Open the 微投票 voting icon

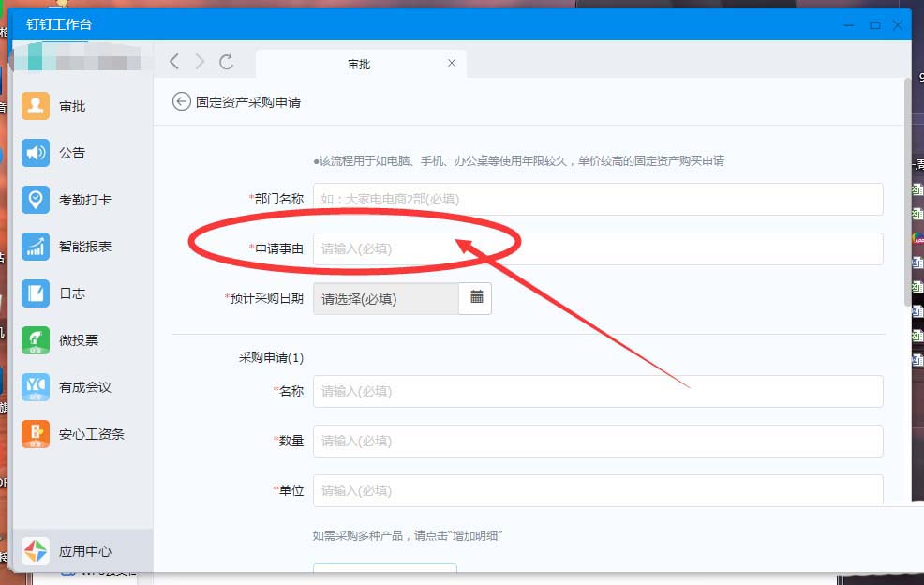click(x=36, y=340)
